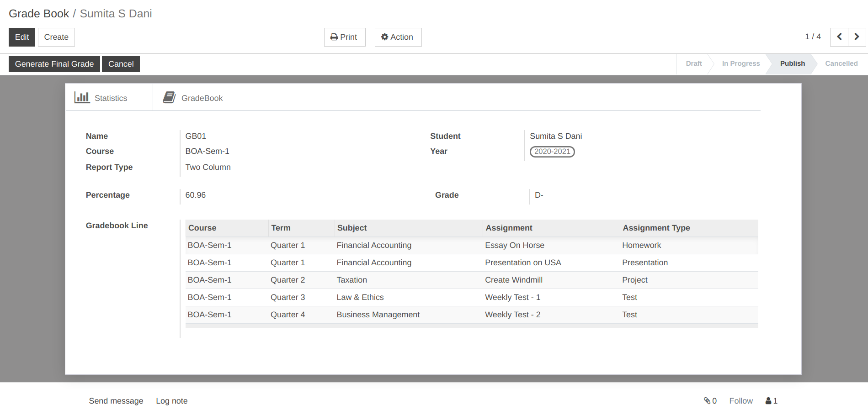The height and width of the screenshot is (415, 868).
Task: Click Generate Final Grade button
Action: pos(54,64)
